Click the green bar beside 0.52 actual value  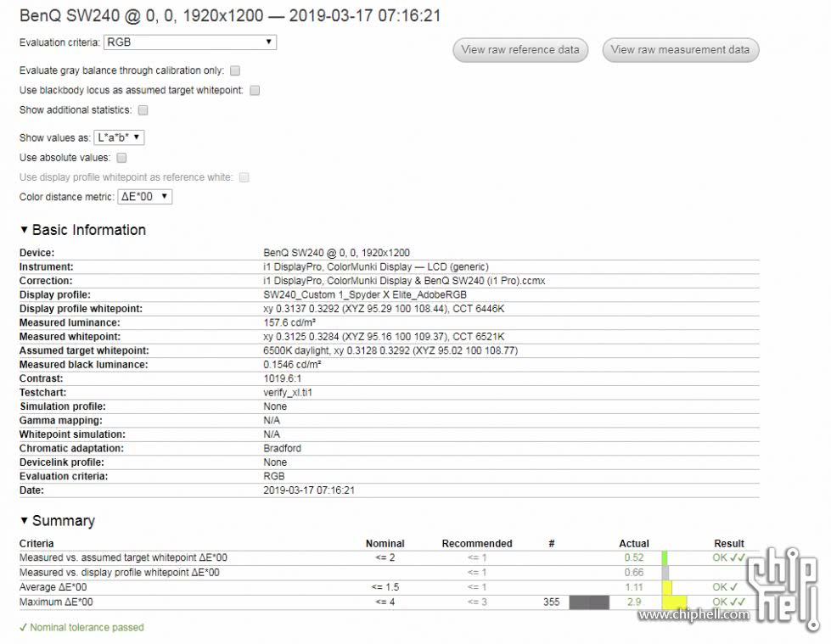coord(665,557)
